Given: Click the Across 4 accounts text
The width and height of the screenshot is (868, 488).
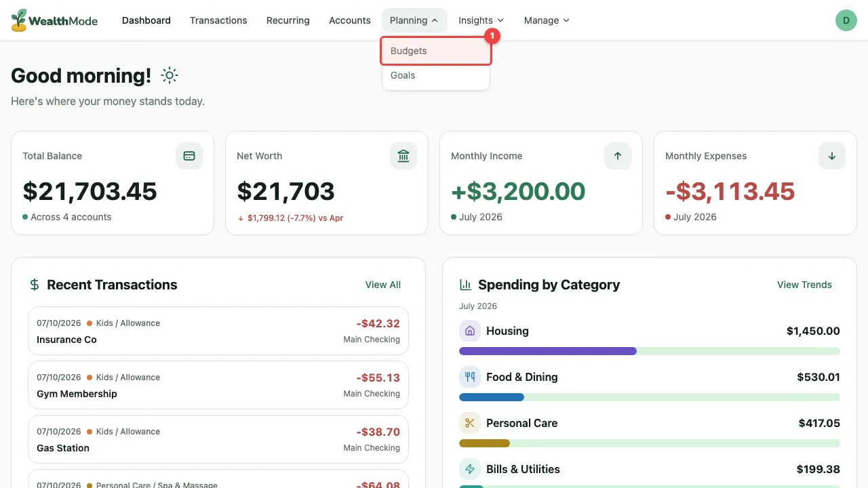Looking at the screenshot, I should tap(71, 217).
